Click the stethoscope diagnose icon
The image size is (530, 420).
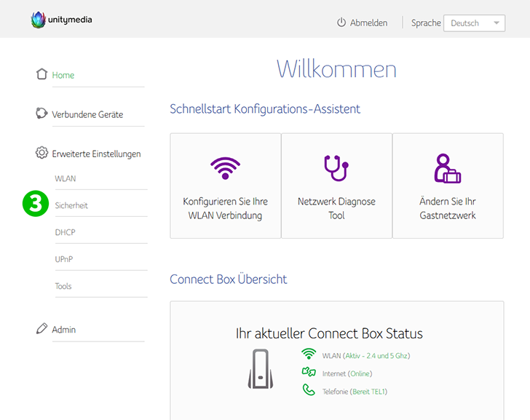coord(336,168)
